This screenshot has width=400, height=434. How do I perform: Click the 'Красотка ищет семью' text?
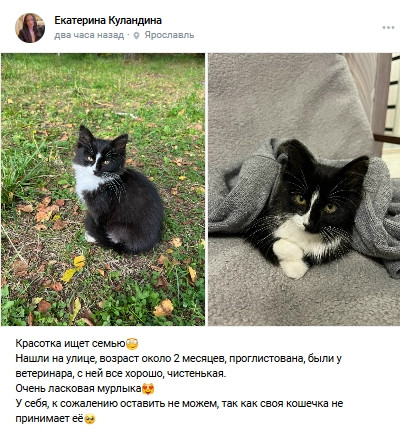coord(70,343)
